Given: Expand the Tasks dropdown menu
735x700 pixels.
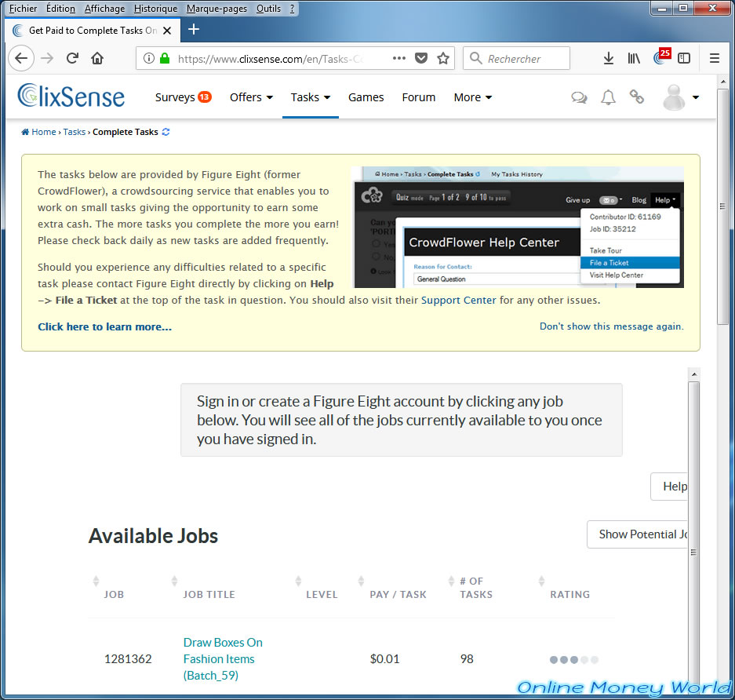Looking at the screenshot, I should click(x=311, y=97).
